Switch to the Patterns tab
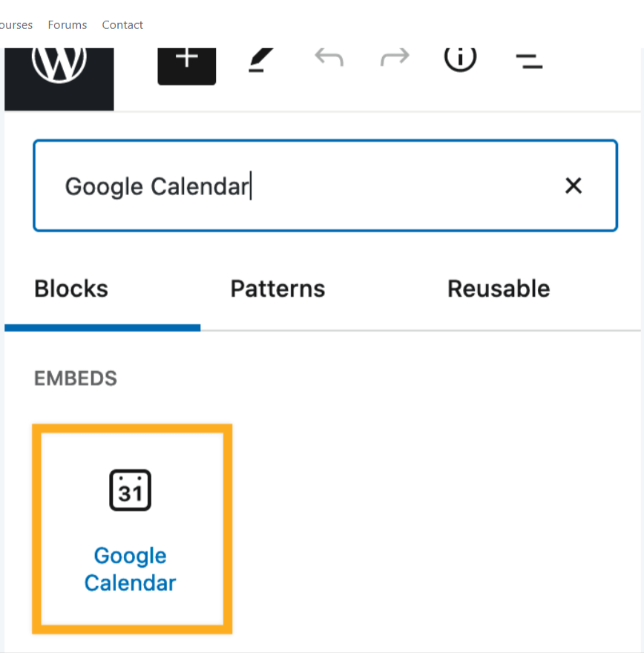This screenshot has width=644, height=653. [x=277, y=289]
